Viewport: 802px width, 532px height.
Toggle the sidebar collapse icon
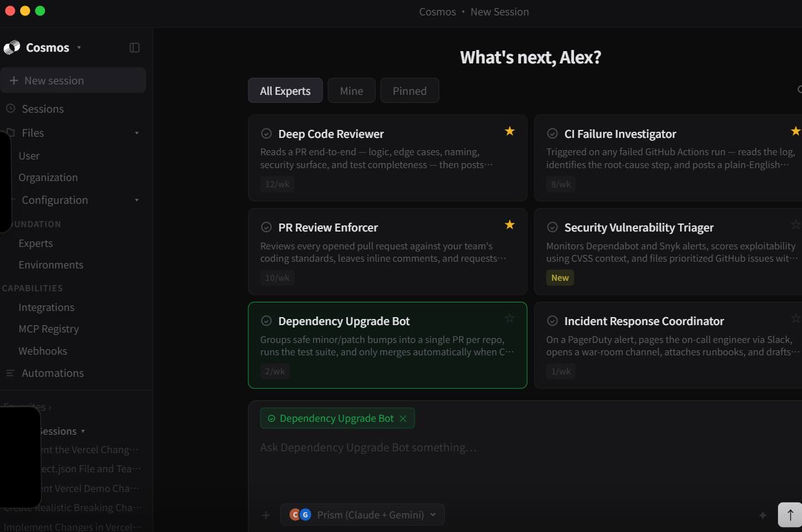coord(135,47)
